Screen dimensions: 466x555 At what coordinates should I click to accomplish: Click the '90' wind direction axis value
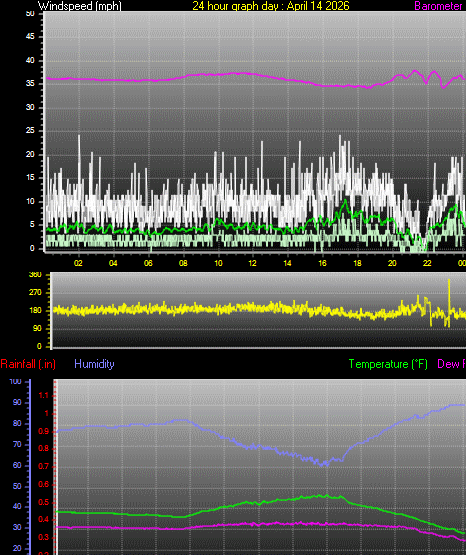[37, 328]
